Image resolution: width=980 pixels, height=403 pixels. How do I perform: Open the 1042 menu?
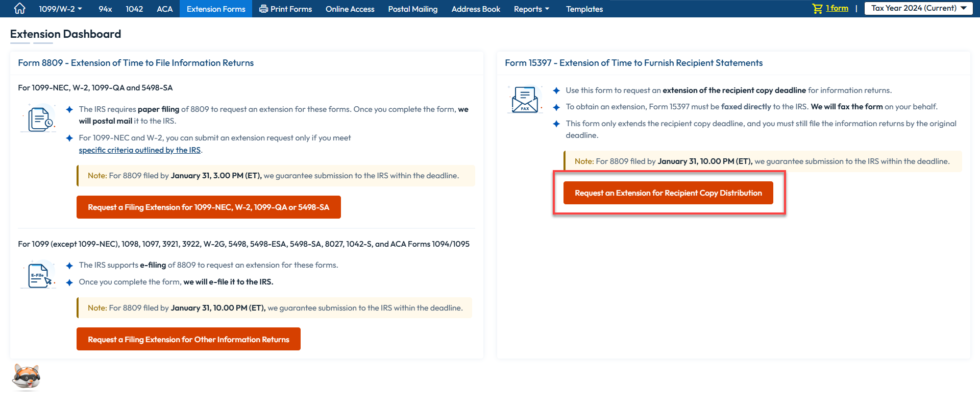click(134, 9)
